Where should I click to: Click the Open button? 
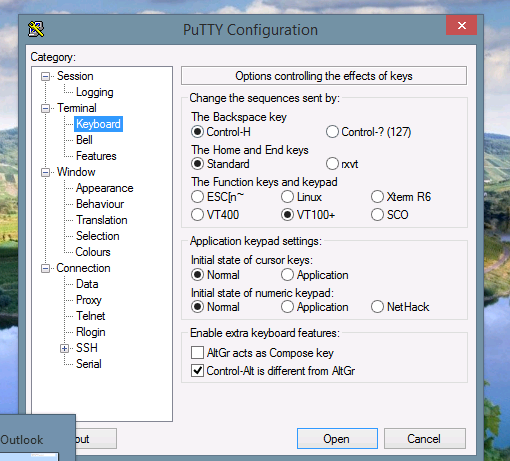tap(337, 439)
